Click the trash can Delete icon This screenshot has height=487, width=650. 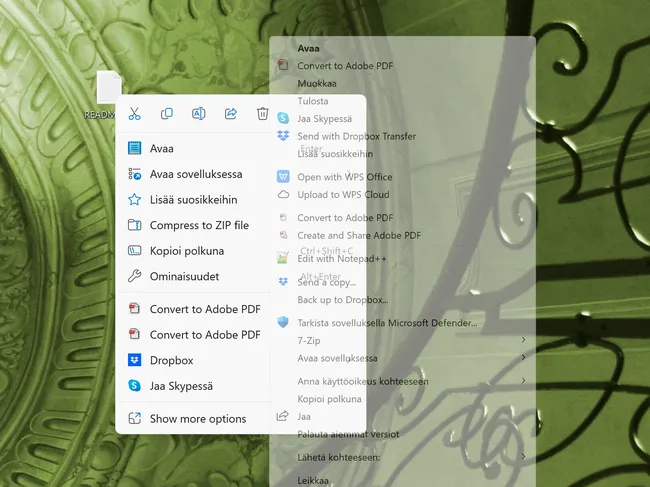[x=262, y=113]
